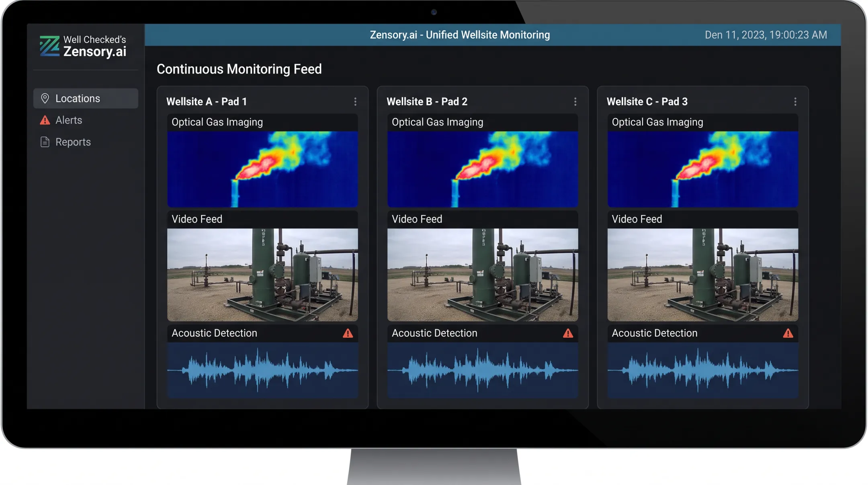Click Wellsite C acoustic waveform
868x485 pixels.
[x=703, y=370]
